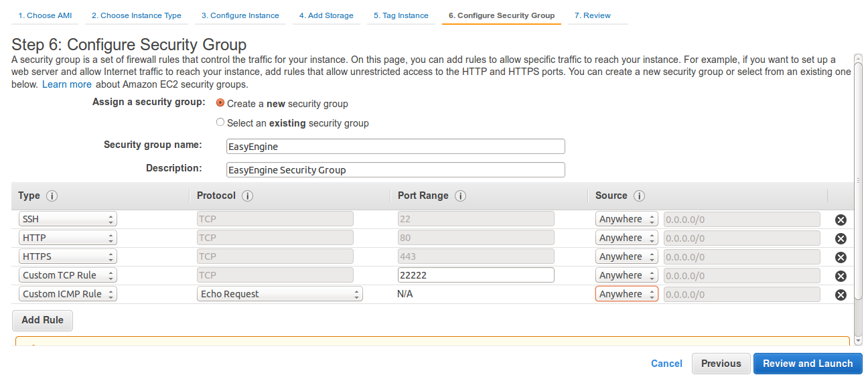Click the info icon beside Source header

639,196
